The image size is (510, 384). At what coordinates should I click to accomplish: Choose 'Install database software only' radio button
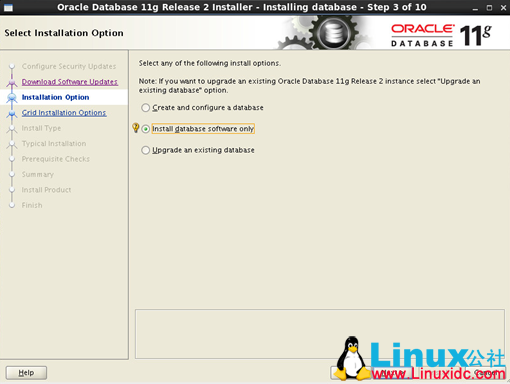pyautogui.click(x=145, y=129)
